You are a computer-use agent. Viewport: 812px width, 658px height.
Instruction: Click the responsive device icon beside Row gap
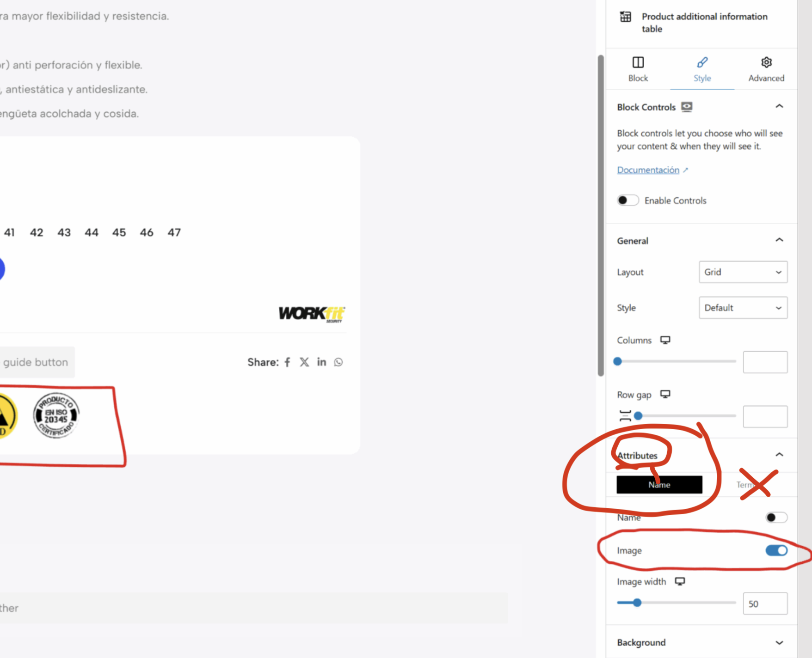coord(665,394)
